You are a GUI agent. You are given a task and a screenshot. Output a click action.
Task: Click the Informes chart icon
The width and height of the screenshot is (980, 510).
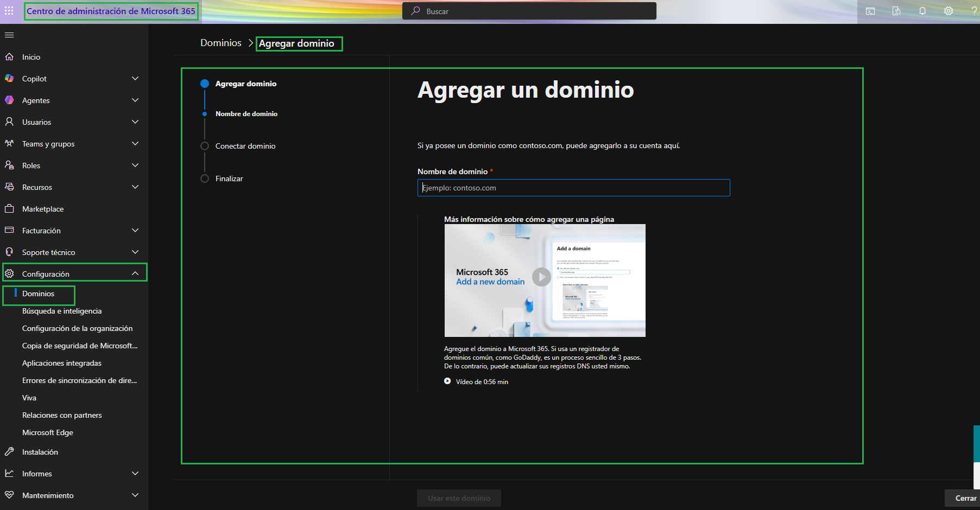(x=9, y=474)
